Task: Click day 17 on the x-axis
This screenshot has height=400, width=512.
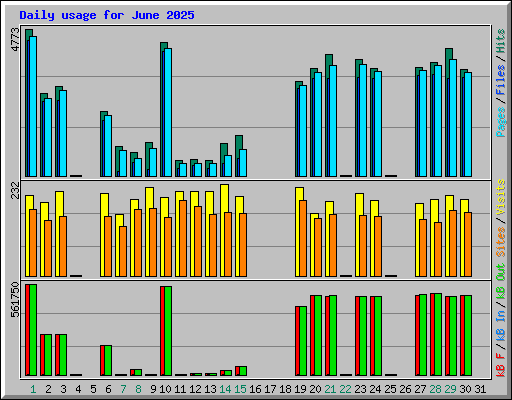Action: click(270, 389)
